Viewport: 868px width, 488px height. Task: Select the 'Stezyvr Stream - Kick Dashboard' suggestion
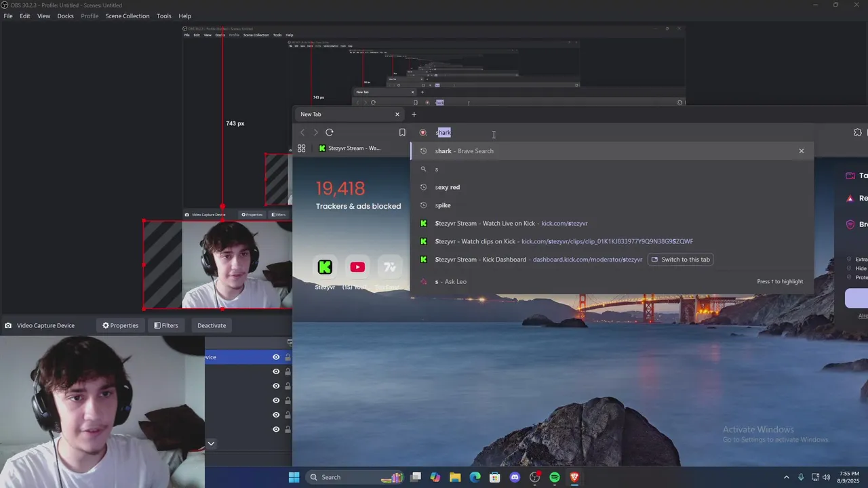612,260
